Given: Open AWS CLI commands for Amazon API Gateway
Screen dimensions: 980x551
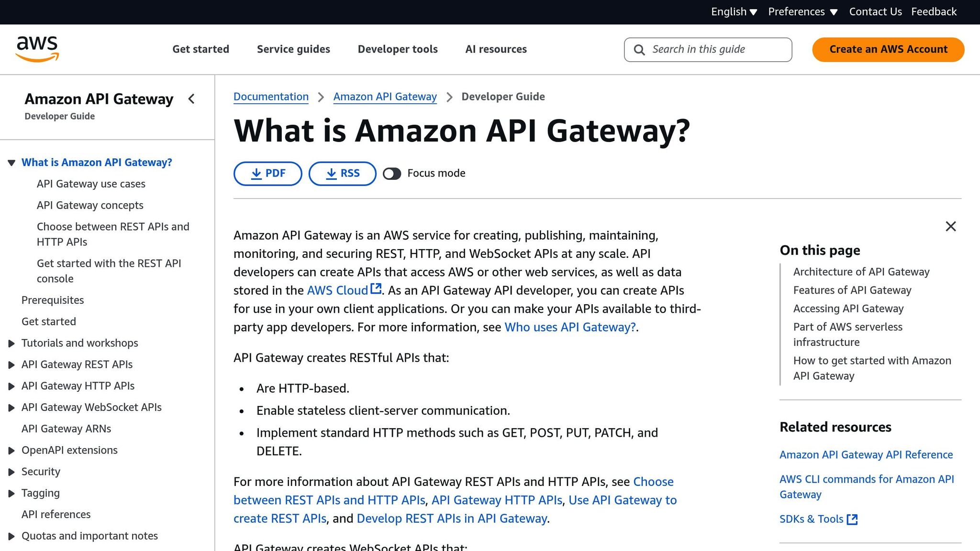Looking at the screenshot, I should (x=867, y=487).
